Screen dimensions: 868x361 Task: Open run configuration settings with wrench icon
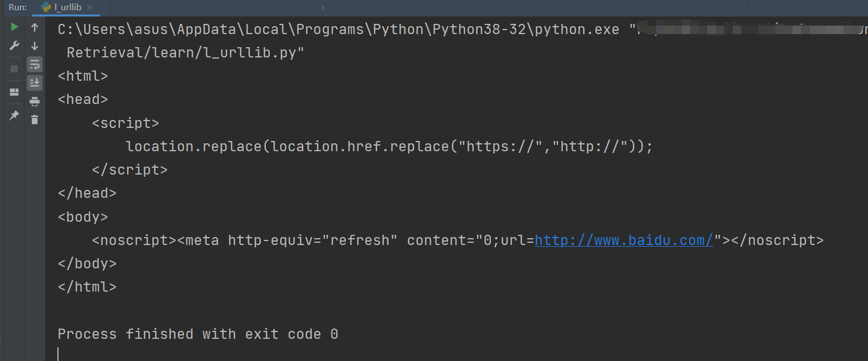pyautogui.click(x=14, y=45)
